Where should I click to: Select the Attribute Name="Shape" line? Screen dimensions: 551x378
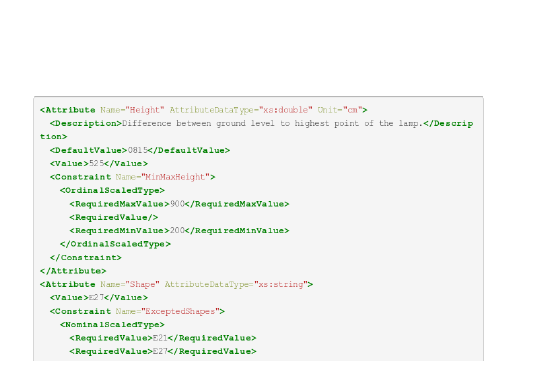(x=176, y=284)
